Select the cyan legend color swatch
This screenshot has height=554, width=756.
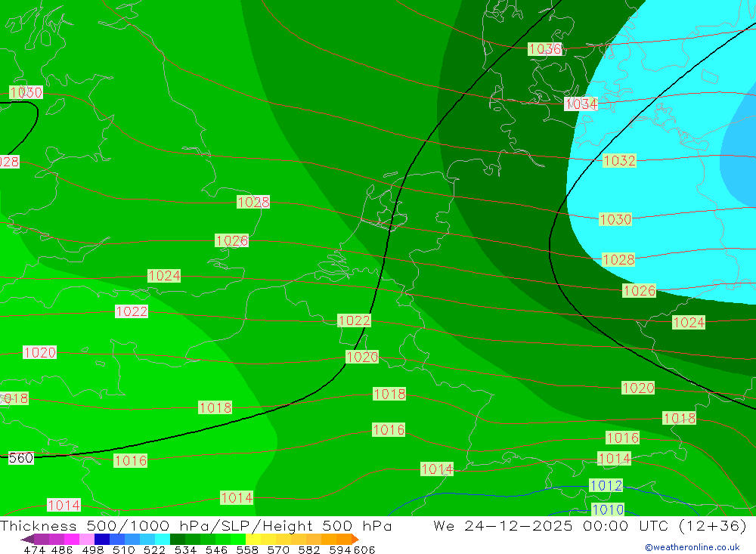click(163, 539)
